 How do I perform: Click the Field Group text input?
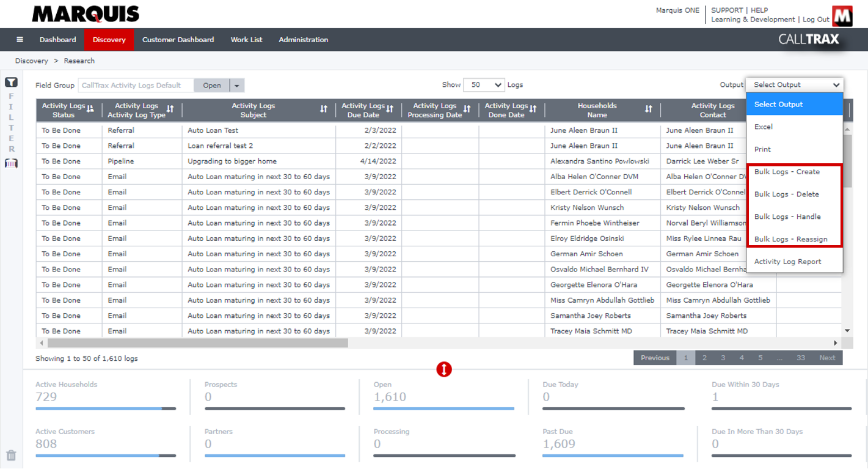pos(134,85)
